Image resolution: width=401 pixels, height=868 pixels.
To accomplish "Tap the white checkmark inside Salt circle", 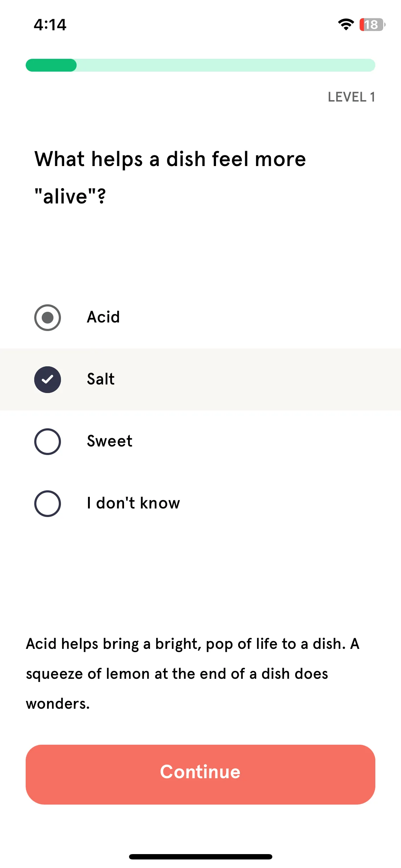I will [x=47, y=379].
